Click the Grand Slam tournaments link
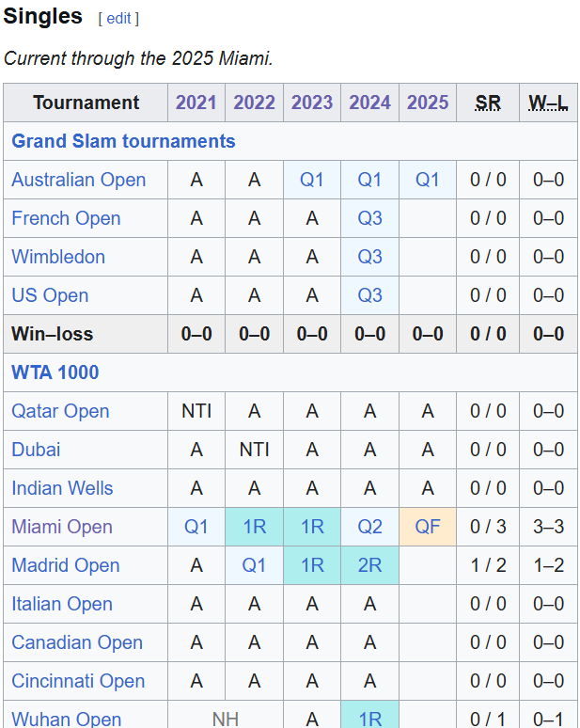580x728 pixels. pos(123,141)
